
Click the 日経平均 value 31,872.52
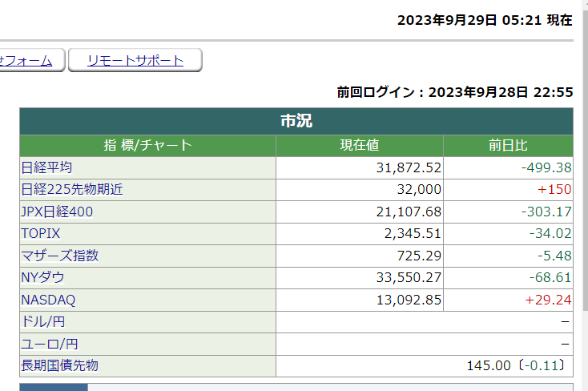(409, 167)
